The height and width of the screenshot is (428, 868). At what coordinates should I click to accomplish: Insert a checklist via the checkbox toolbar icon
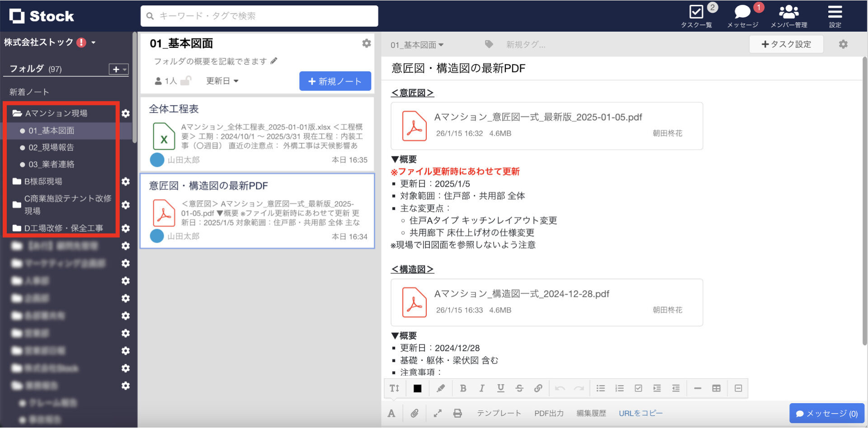[638, 388]
